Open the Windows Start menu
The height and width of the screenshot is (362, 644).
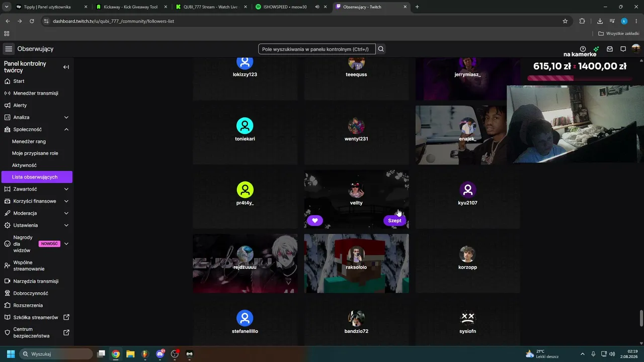coord(11,354)
